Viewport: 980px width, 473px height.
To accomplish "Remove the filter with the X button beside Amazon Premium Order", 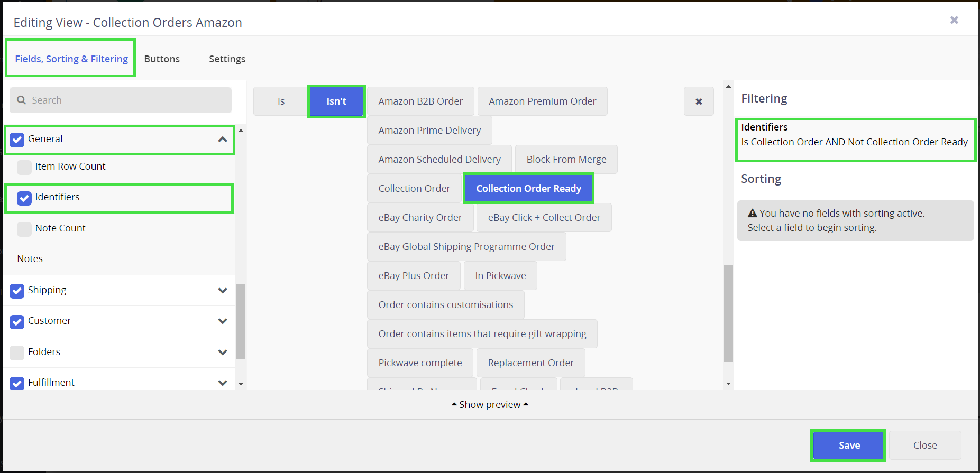I will 699,101.
